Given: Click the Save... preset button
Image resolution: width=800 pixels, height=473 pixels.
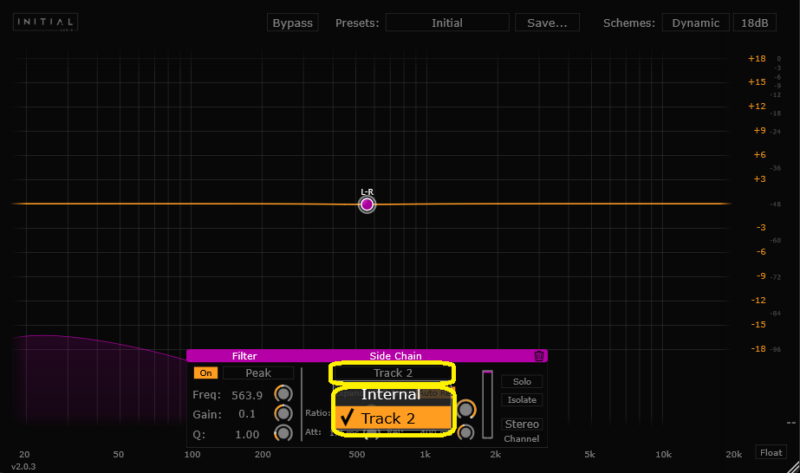Looking at the screenshot, I should pyautogui.click(x=547, y=23).
